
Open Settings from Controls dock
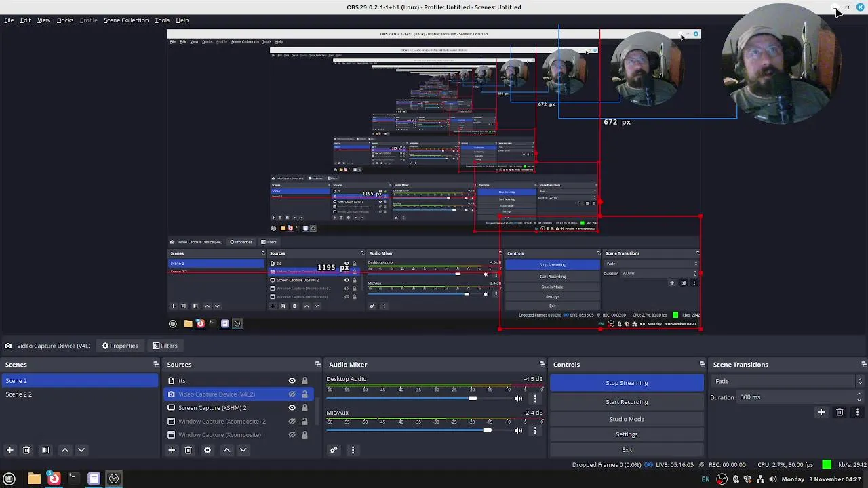tap(627, 434)
